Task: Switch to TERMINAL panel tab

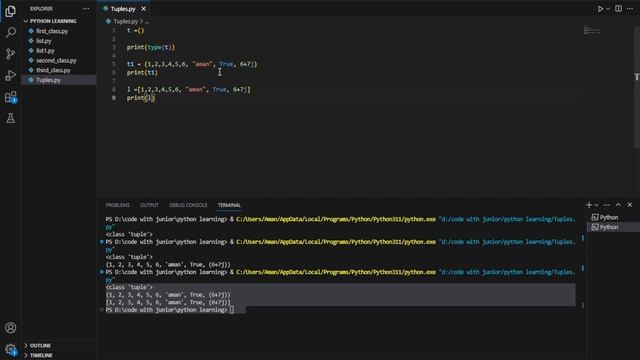Action: tap(229, 205)
